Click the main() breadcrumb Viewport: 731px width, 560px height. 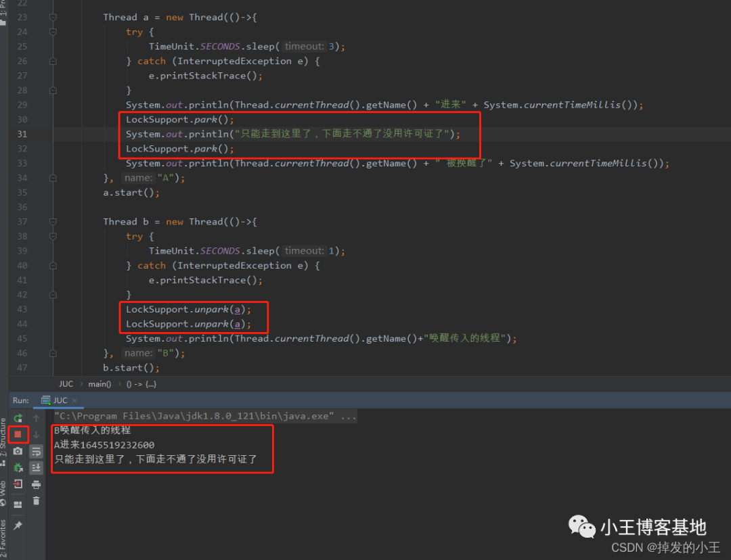[99, 384]
